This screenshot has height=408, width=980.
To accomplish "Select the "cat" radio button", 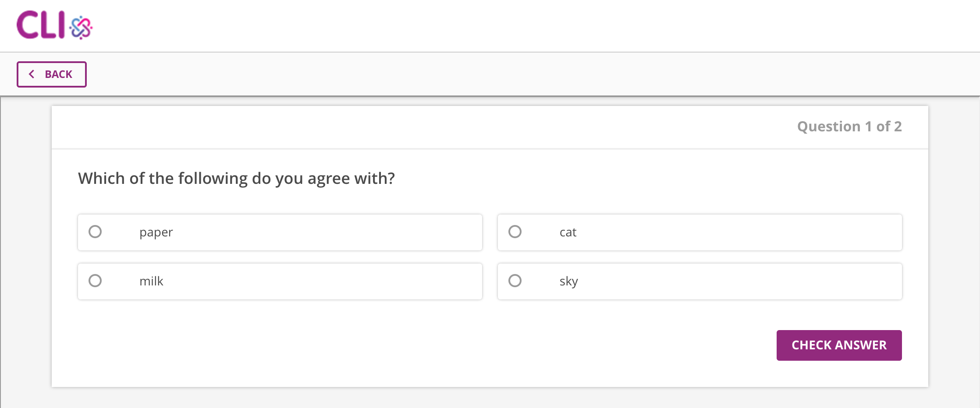I will pos(515,232).
